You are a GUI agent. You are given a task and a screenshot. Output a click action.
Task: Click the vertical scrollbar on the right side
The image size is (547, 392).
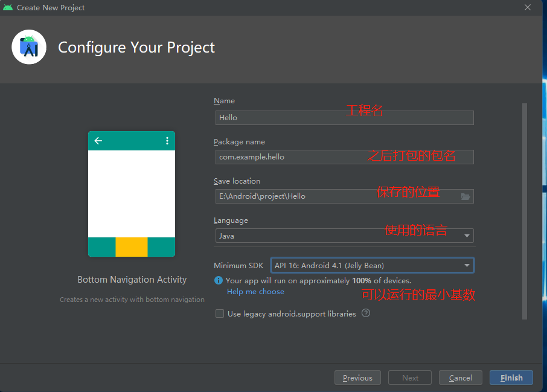[524, 211]
